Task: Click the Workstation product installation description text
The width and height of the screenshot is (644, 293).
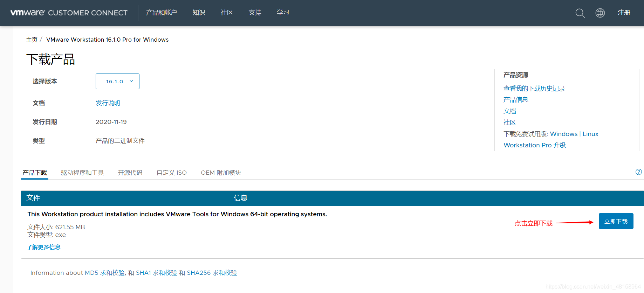Action: (x=177, y=214)
